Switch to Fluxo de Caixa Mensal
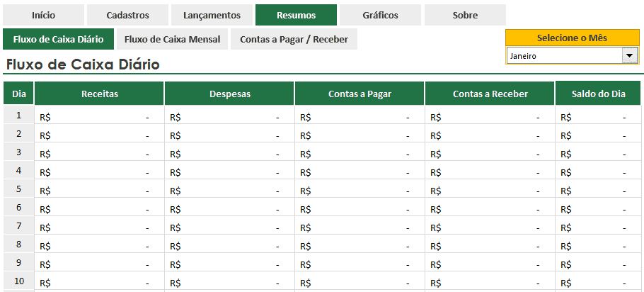The width and height of the screenshot is (644, 292). 172,39
